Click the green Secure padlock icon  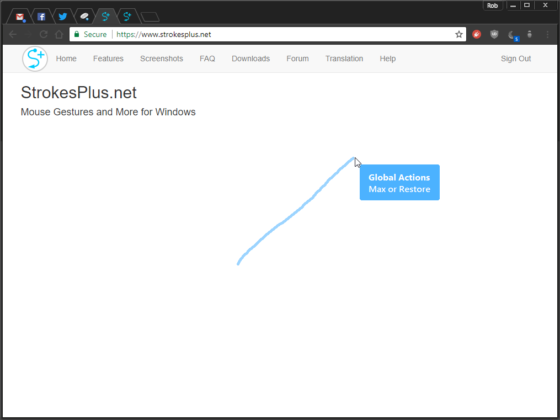76,34
